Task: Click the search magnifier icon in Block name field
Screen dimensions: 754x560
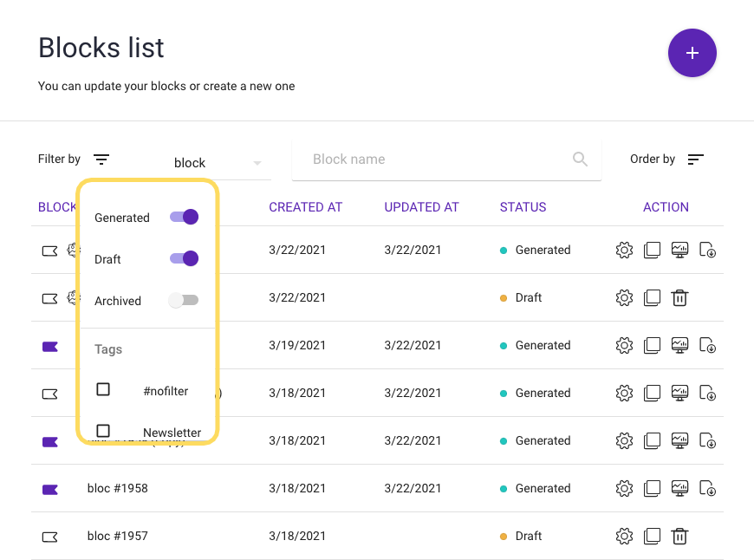Action: pyautogui.click(x=580, y=160)
